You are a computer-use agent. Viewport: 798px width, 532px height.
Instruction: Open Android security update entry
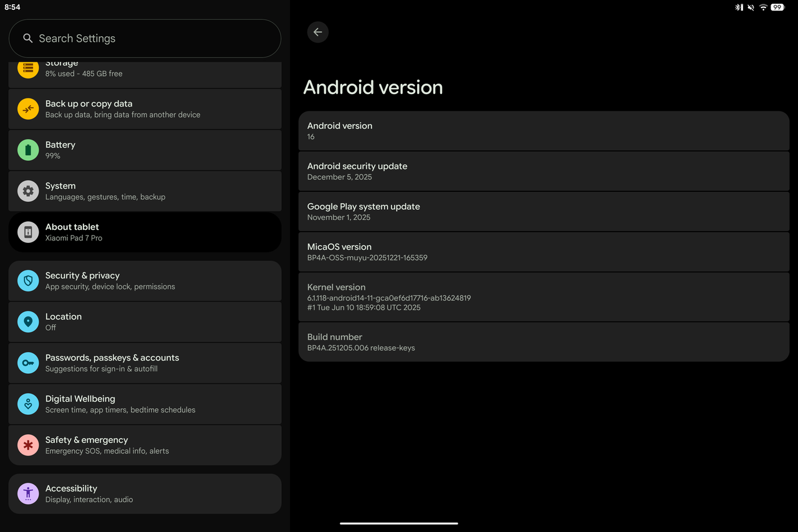tap(544, 171)
